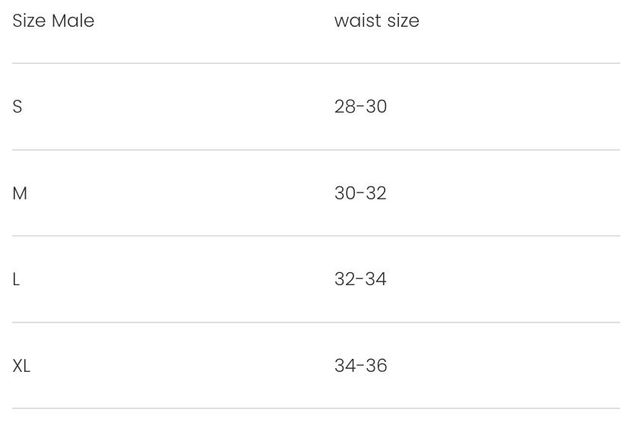Image resolution: width=640 pixels, height=426 pixels.
Task: Select the S size label
Action: click(17, 107)
